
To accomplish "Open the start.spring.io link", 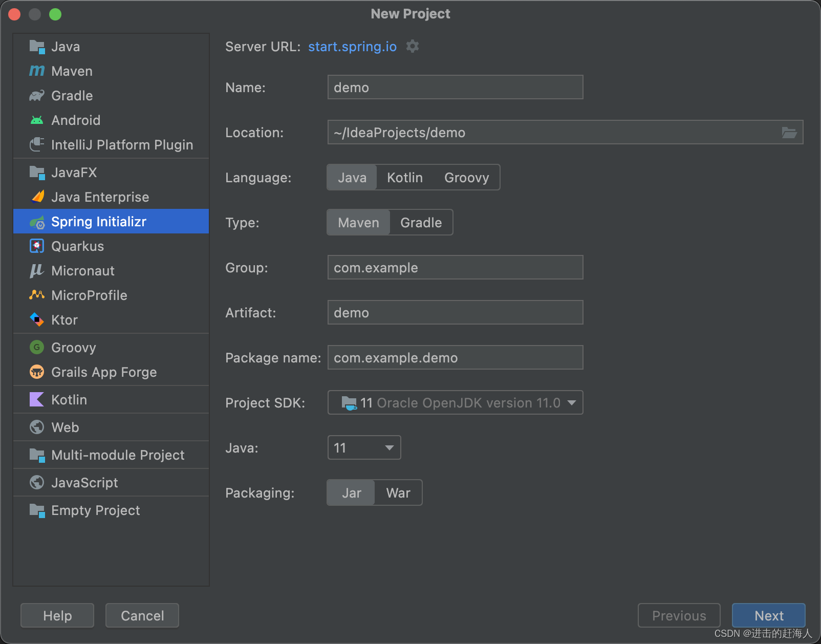I will [352, 47].
